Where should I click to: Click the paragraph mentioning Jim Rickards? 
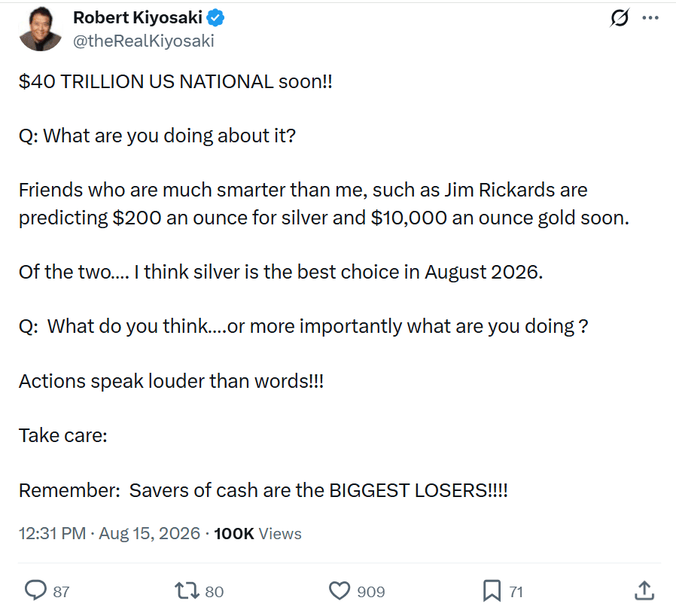coord(324,203)
